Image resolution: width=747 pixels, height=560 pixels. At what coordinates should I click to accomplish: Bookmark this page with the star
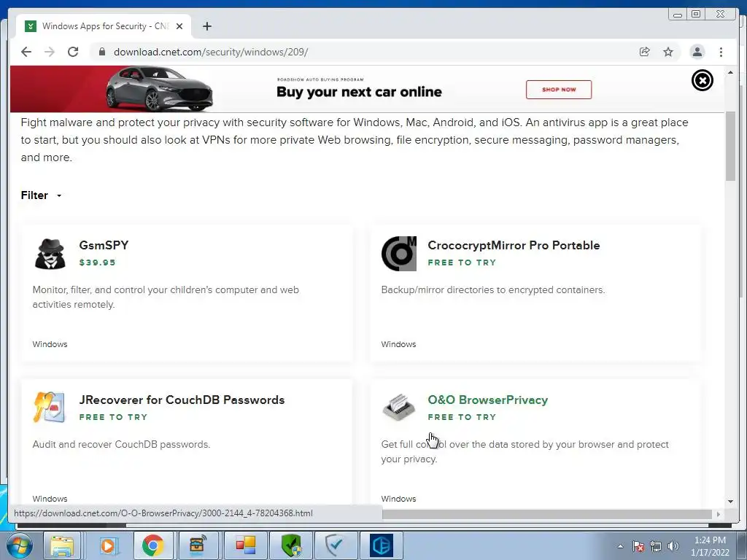point(668,52)
